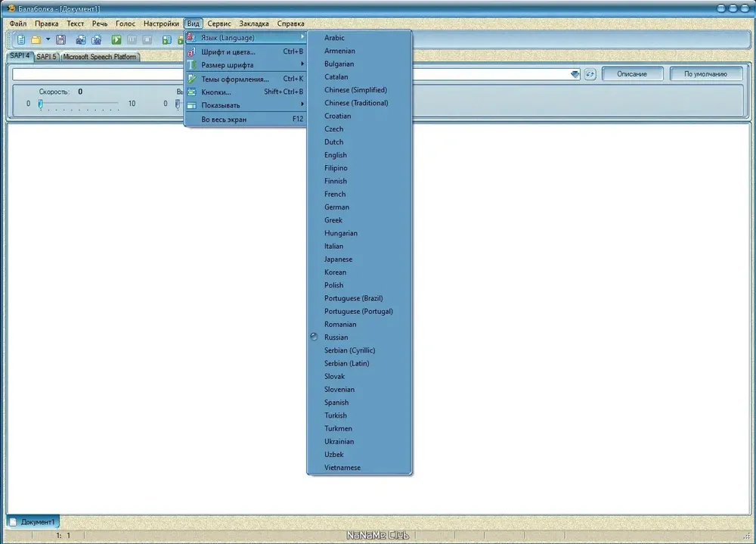Select Serbian (Cyrillic) language
The height and width of the screenshot is (544, 756).
(359, 350)
